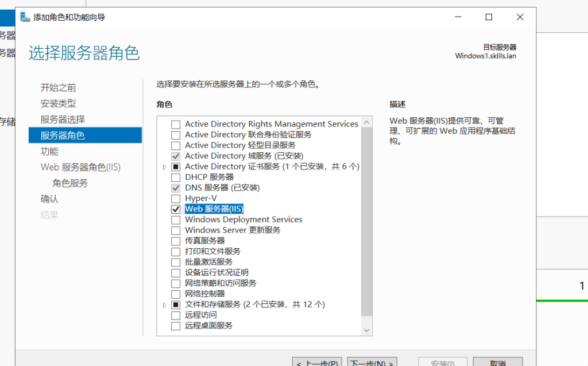The height and width of the screenshot is (366, 588).
Task: Uncheck the Web 服务器(IIS) checkbox
Action: pos(176,209)
